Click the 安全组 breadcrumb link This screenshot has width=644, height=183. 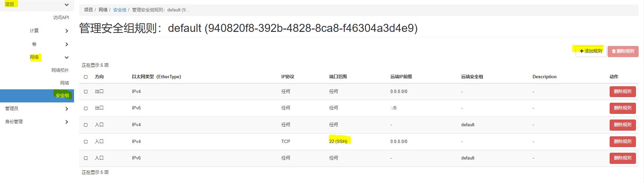(x=120, y=10)
